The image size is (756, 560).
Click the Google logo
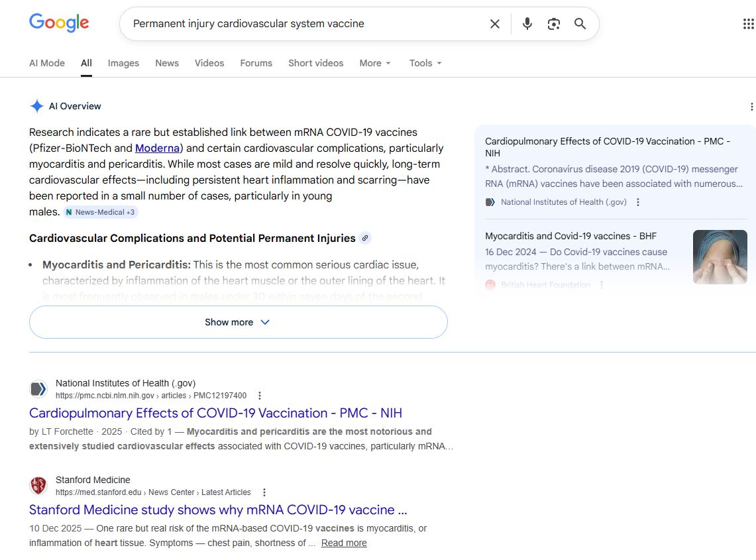point(59,23)
